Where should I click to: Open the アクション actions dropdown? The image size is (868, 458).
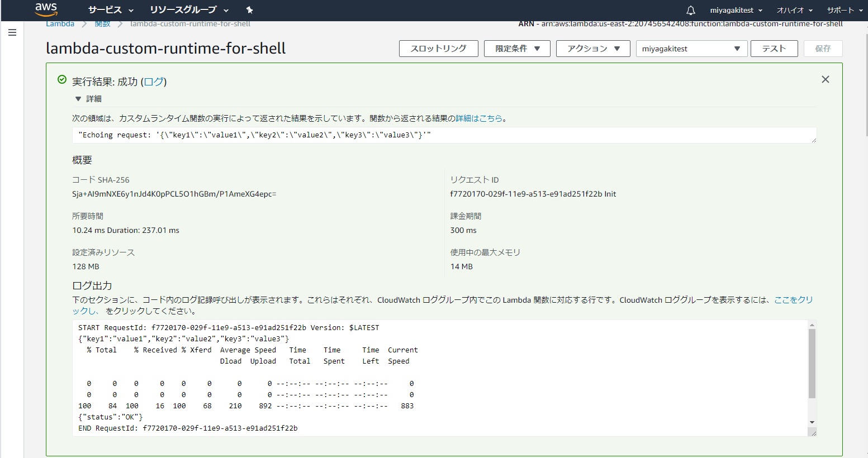[593, 49]
